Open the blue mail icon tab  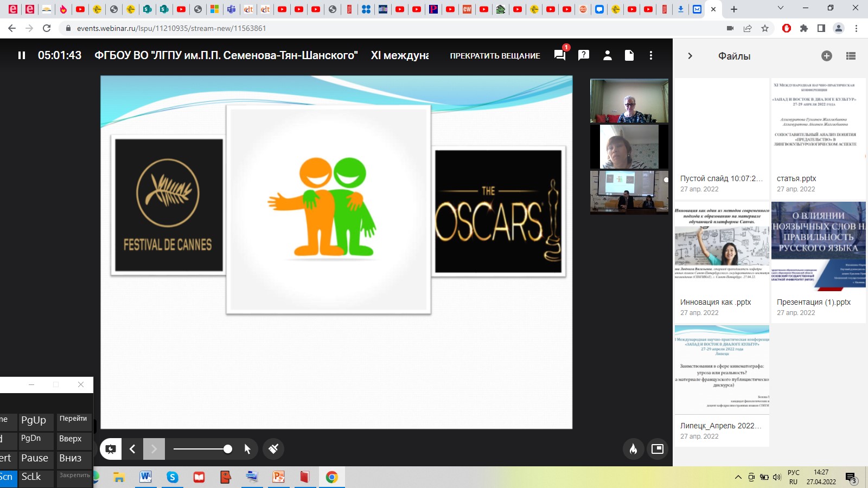(x=697, y=9)
